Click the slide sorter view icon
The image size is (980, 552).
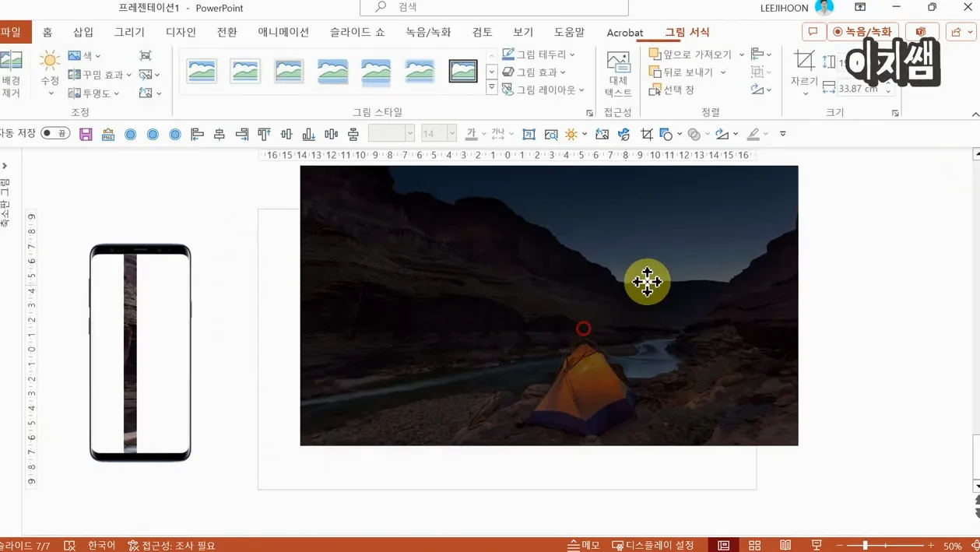754,545
